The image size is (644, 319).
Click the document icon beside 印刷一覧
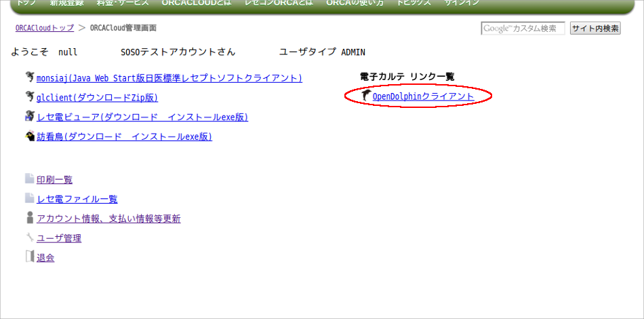[x=30, y=179]
